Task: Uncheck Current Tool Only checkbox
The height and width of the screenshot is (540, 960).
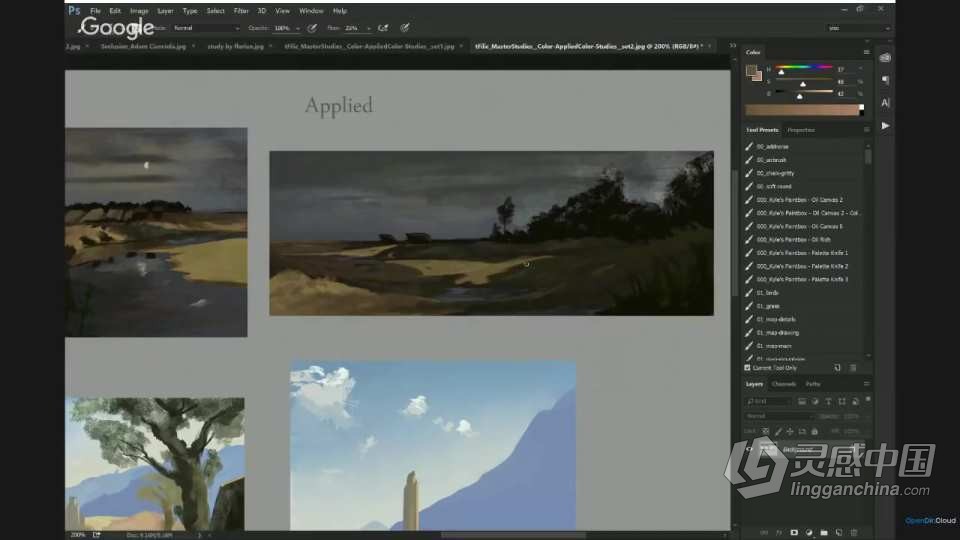Action: [748, 368]
